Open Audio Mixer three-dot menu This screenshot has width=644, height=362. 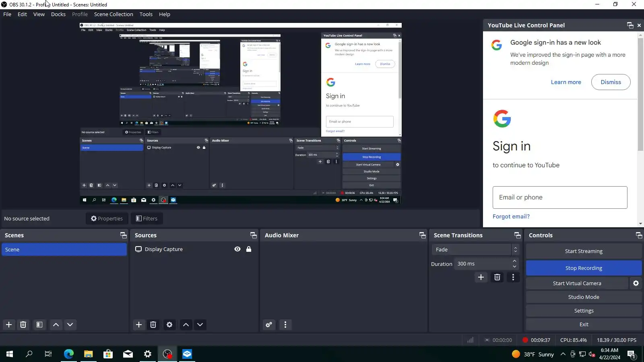tap(285, 325)
